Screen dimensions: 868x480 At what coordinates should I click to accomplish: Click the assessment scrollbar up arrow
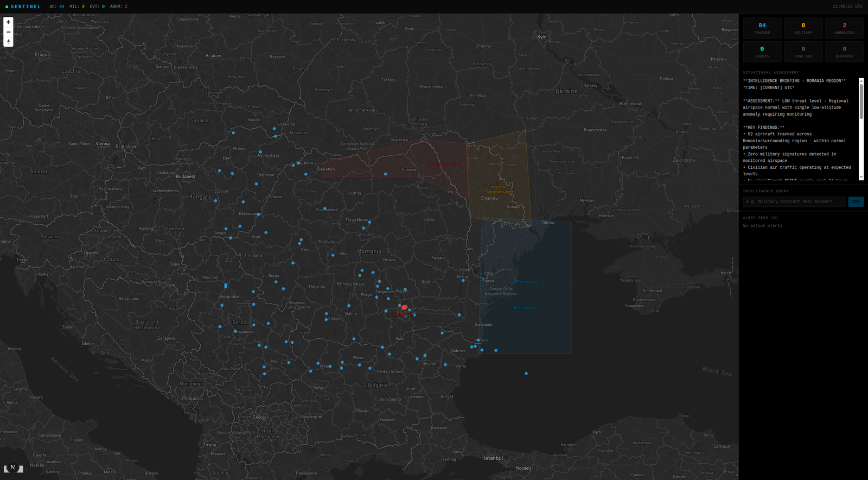click(861, 80)
